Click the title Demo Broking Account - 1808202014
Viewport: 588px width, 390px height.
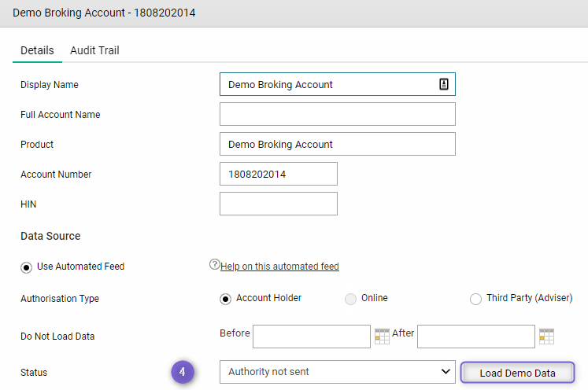click(104, 13)
